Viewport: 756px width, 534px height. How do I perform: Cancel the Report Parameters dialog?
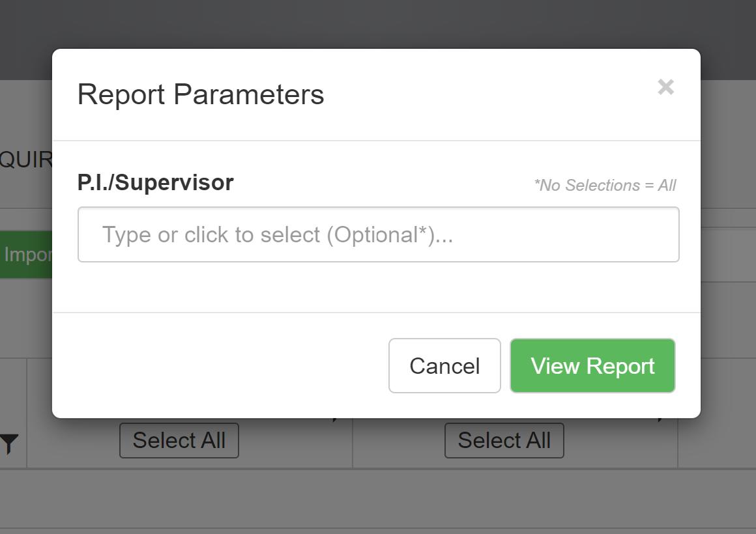tap(444, 366)
